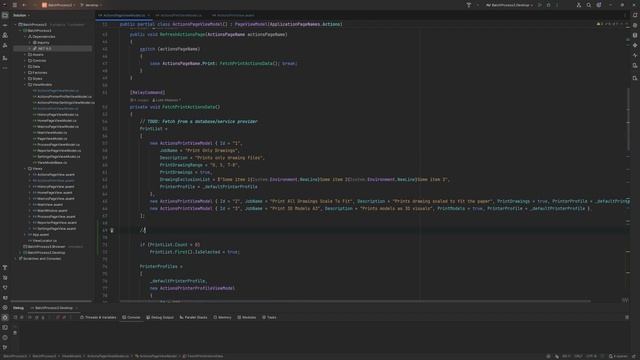Click the line:column indicator in status bar

(567, 356)
